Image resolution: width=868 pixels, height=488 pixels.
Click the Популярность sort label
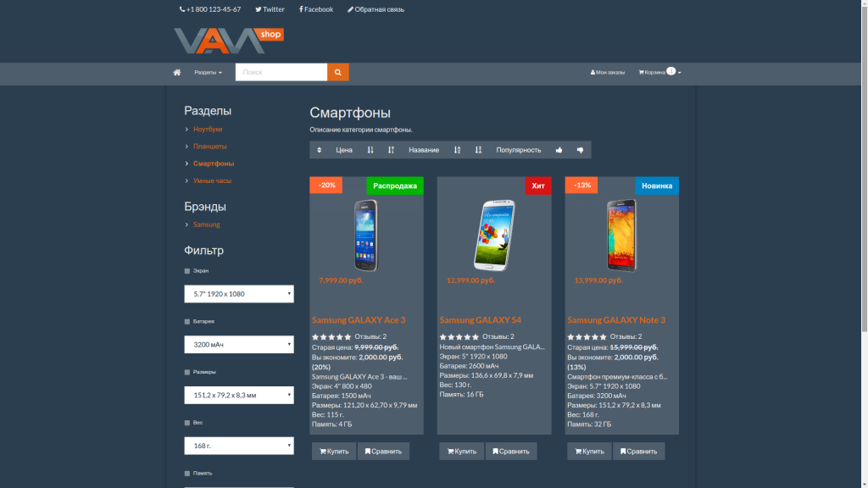[518, 150]
